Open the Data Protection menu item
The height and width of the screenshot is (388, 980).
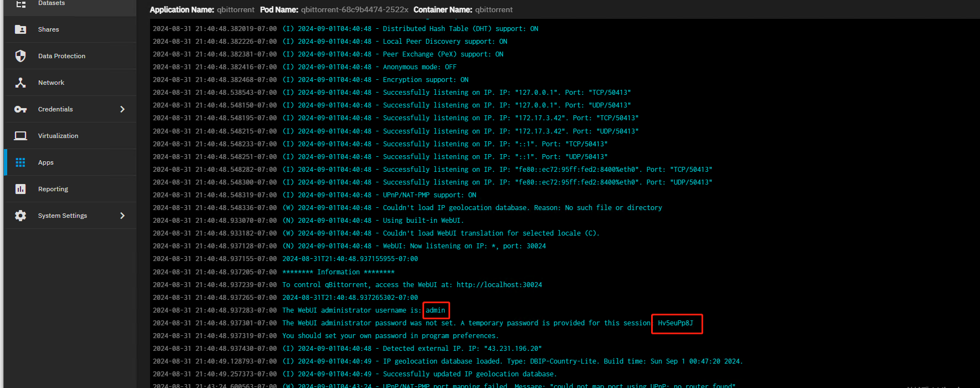[x=70, y=56]
